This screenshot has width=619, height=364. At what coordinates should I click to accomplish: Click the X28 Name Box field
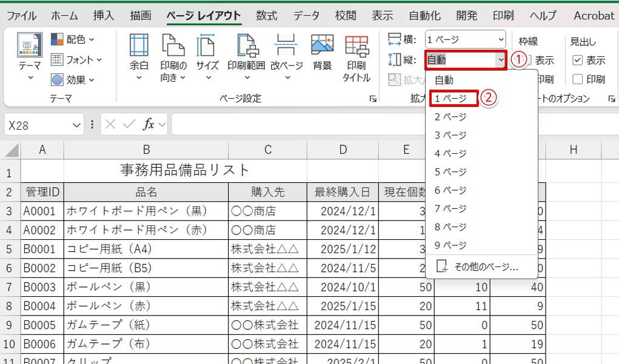point(38,124)
